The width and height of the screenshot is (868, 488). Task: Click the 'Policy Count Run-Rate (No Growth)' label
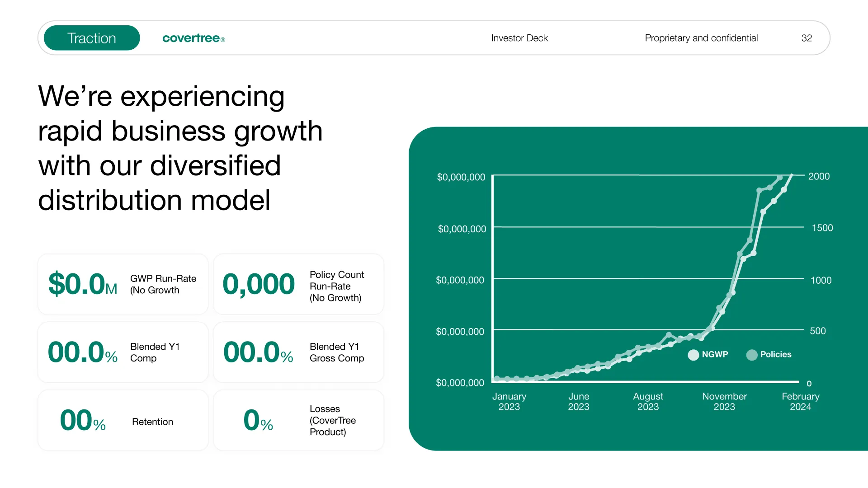click(337, 286)
